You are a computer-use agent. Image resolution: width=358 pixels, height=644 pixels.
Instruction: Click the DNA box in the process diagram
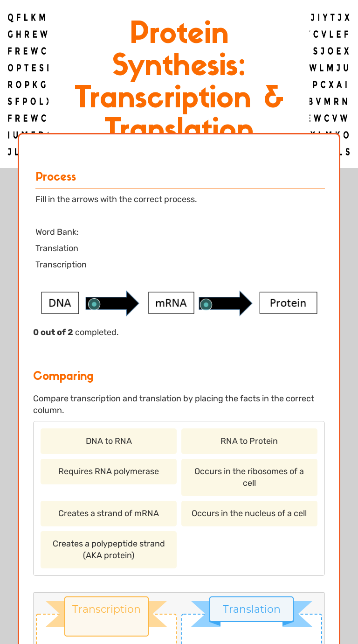click(x=60, y=302)
